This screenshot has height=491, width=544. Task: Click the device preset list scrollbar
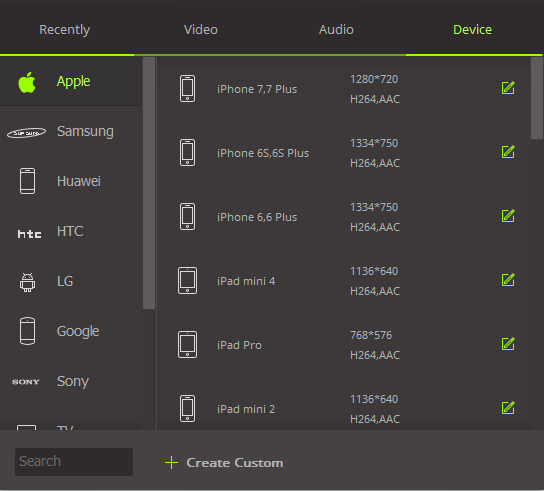536,98
